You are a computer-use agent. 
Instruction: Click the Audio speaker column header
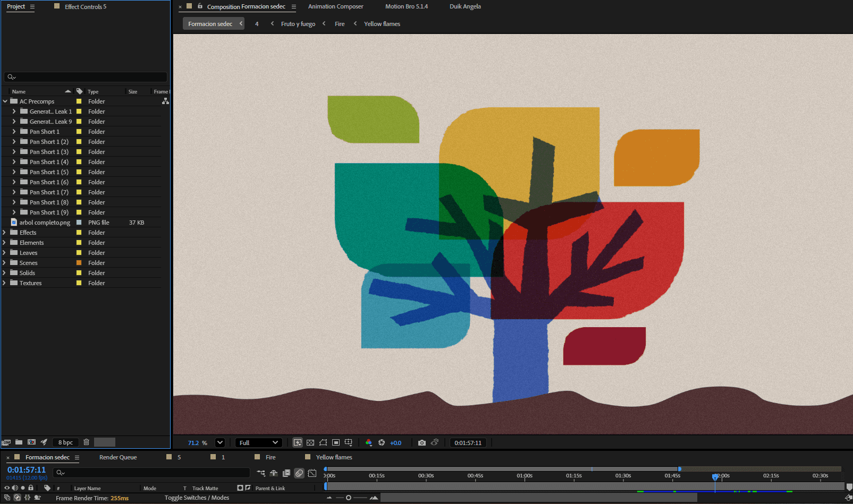(15, 488)
